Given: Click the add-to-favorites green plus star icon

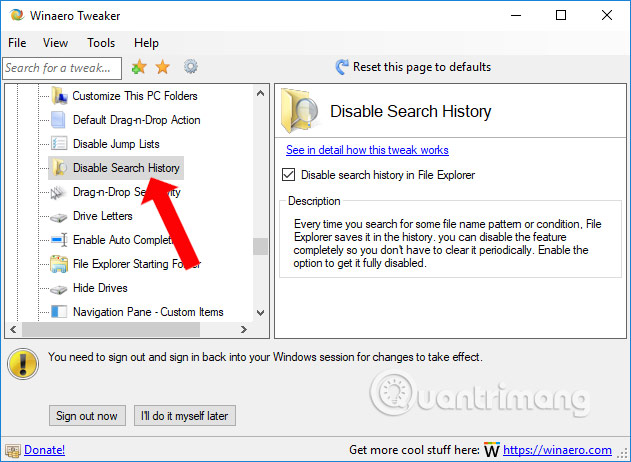Looking at the screenshot, I should pos(139,67).
